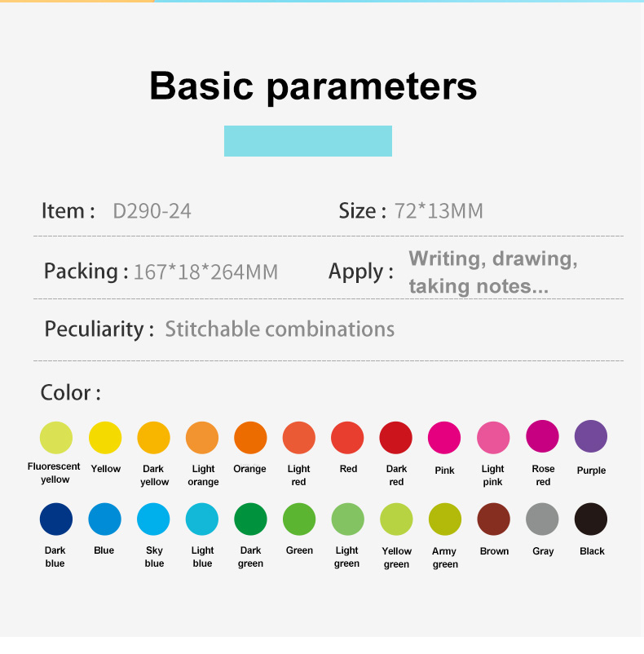644x654 pixels.
Task: Choose the Gray color circle
Action: click(x=542, y=519)
